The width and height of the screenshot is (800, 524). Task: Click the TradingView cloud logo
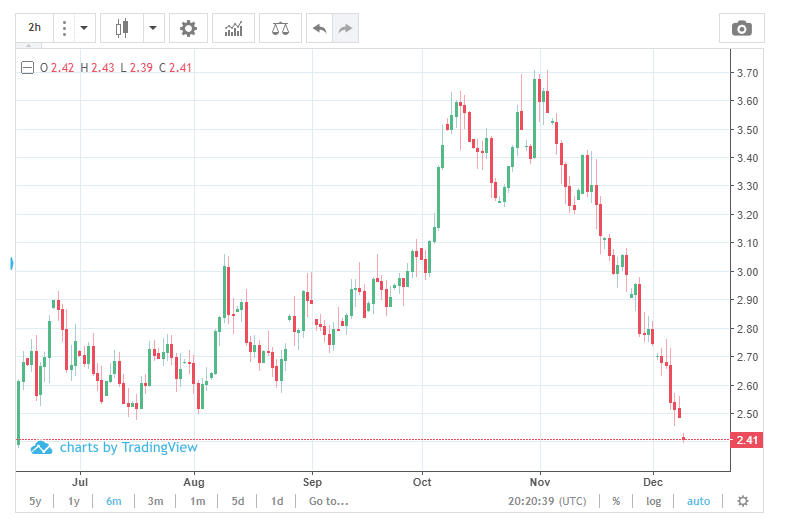click(x=41, y=448)
